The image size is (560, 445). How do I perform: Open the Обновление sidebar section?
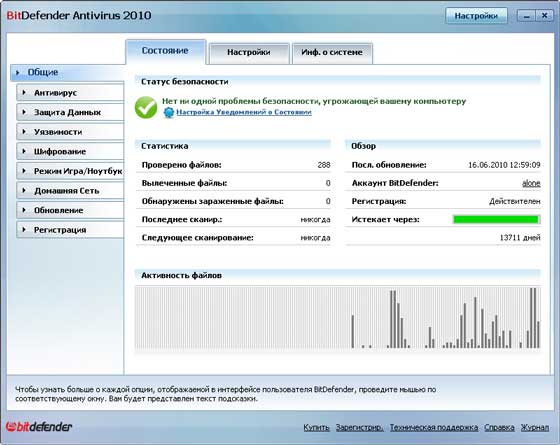click(70, 210)
